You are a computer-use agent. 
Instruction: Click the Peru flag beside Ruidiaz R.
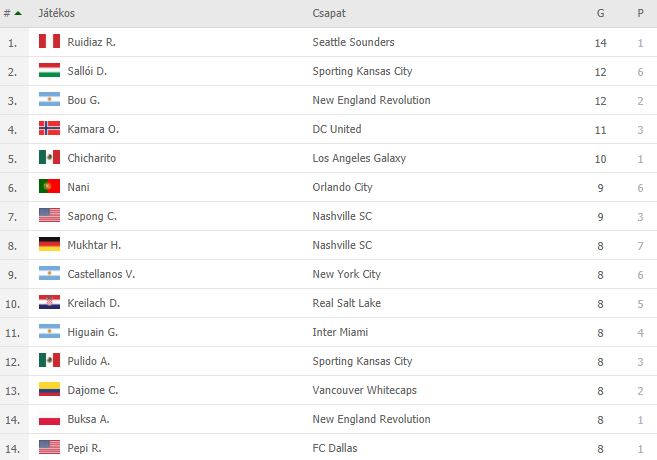pyautogui.click(x=49, y=41)
